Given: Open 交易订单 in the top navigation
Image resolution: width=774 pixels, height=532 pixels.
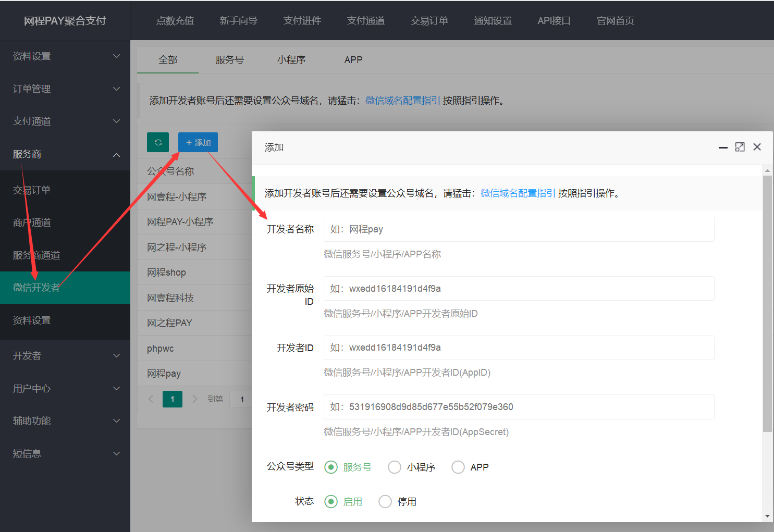Looking at the screenshot, I should click(x=429, y=20).
